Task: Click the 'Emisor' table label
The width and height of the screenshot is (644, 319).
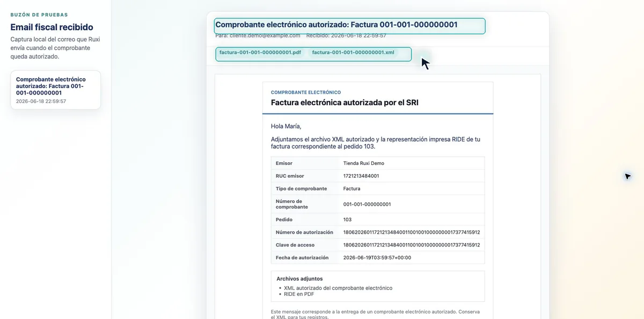Action: point(284,163)
